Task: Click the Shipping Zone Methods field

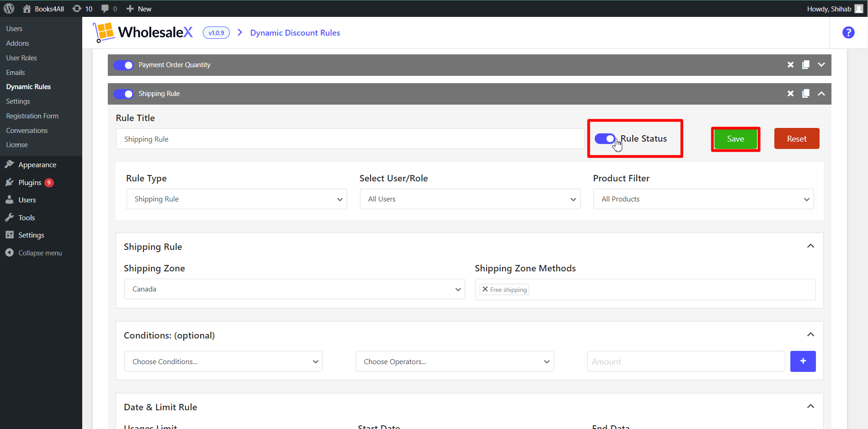Action: pos(645,290)
